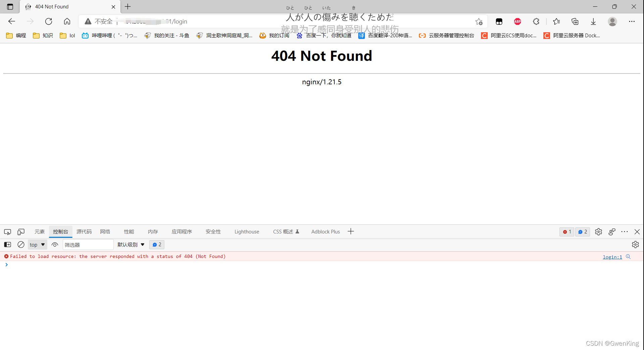Image resolution: width=644 pixels, height=350 pixels.
Task: Open the Favorites list
Action: pos(556,21)
